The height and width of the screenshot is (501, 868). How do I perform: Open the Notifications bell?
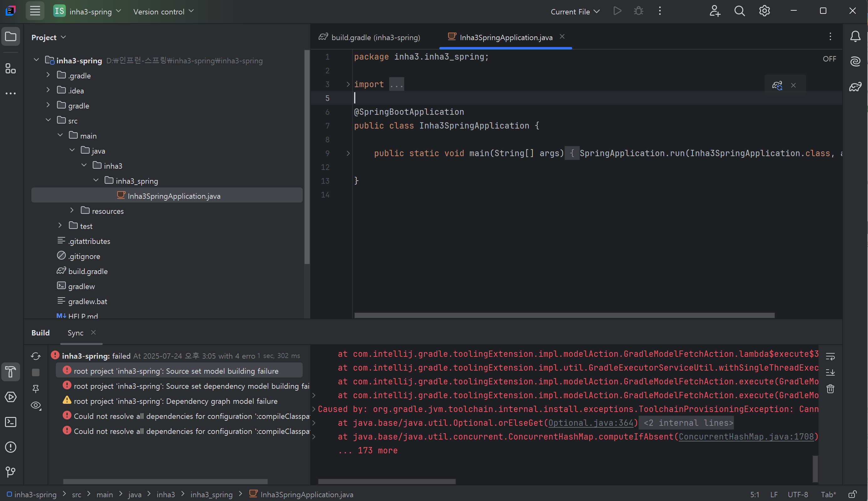(855, 36)
